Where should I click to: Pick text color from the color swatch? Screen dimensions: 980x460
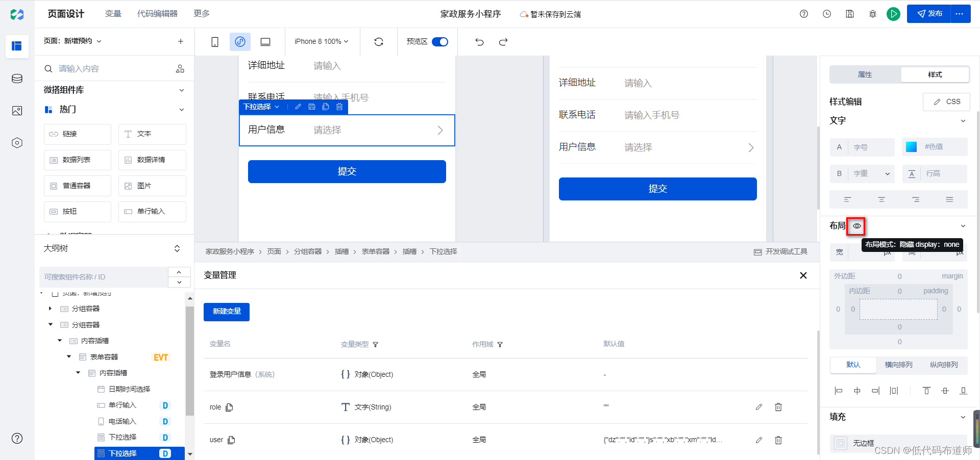click(911, 147)
